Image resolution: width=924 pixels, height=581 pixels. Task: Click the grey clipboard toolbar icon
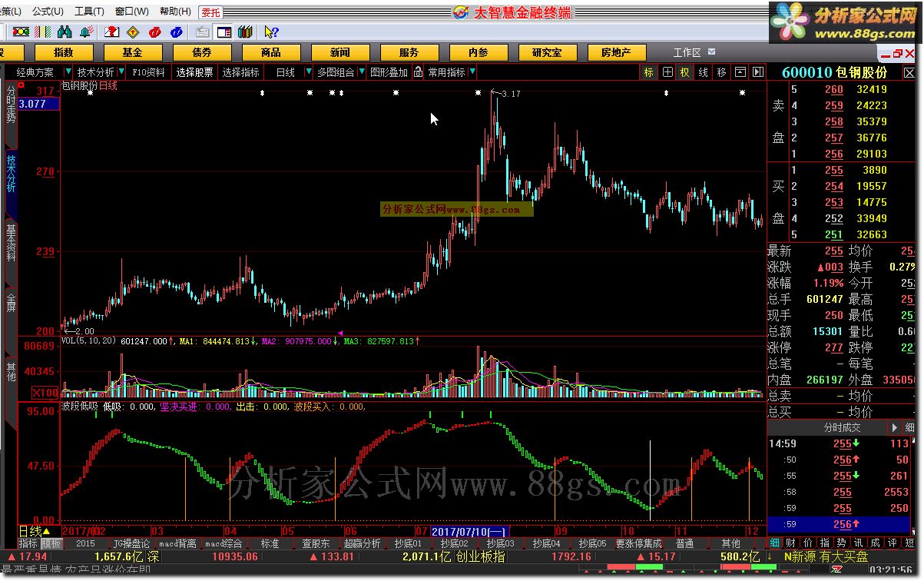pos(202,32)
